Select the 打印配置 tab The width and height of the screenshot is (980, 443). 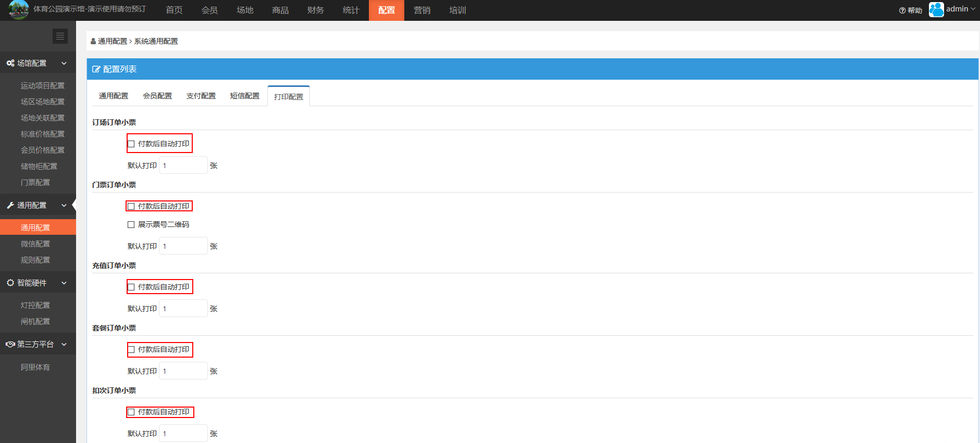point(289,96)
